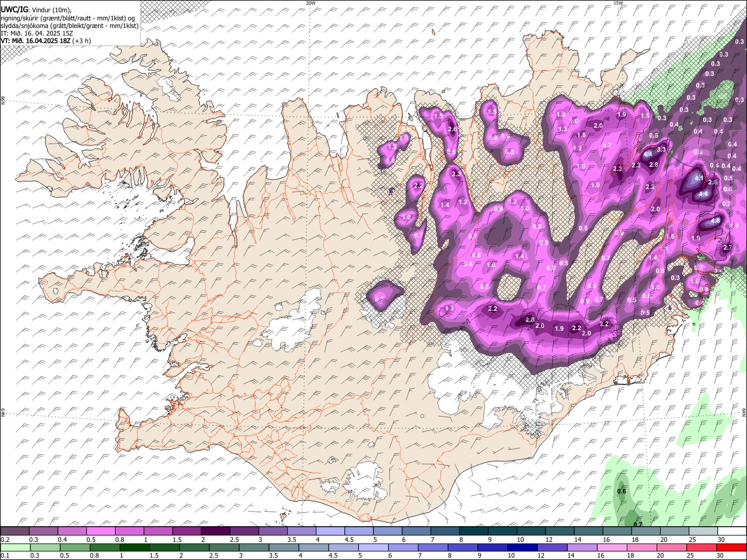Pick the dark teal swatch right of snow-scale 8

474,531
